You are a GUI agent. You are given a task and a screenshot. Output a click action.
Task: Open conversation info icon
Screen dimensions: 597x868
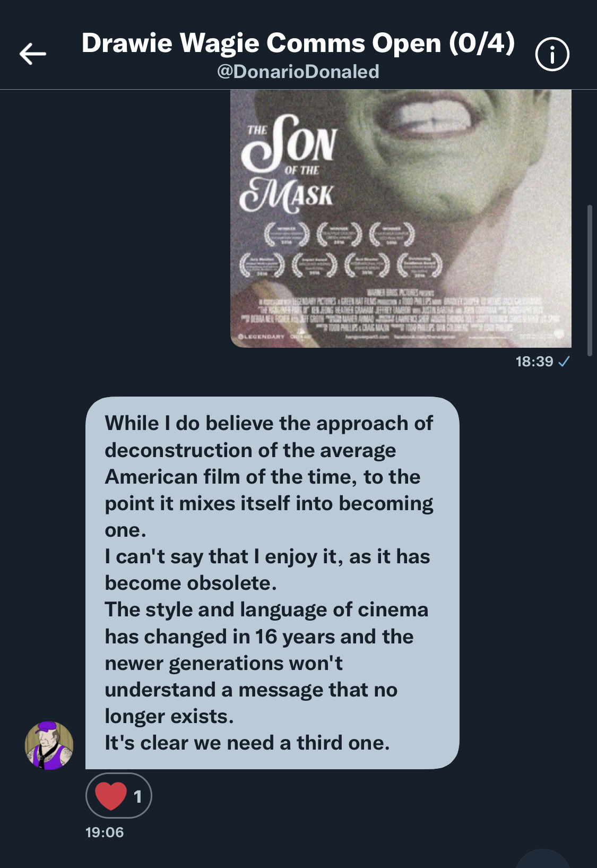pyautogui.click(x=552, y=54)
